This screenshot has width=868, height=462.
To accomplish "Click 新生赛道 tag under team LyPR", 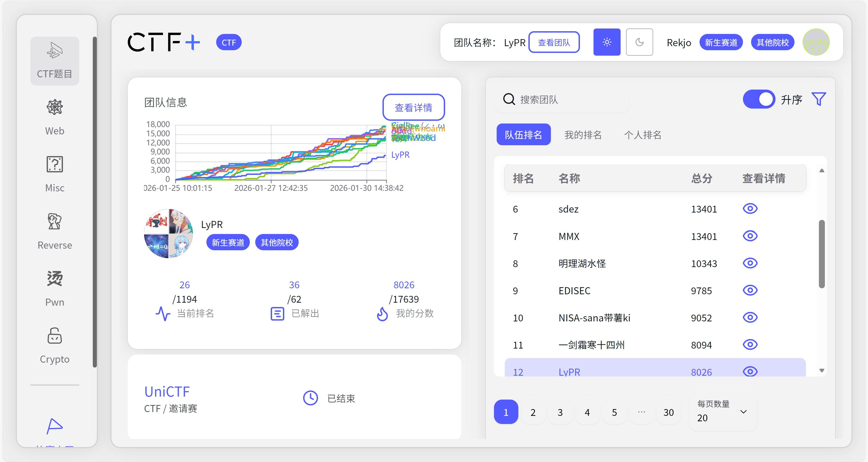I will pos(228,242).
